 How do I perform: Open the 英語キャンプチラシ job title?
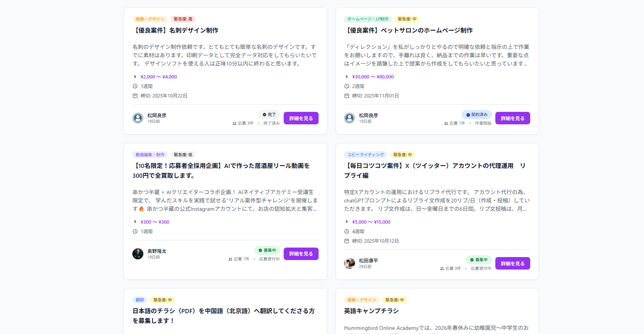coord(371,311)
